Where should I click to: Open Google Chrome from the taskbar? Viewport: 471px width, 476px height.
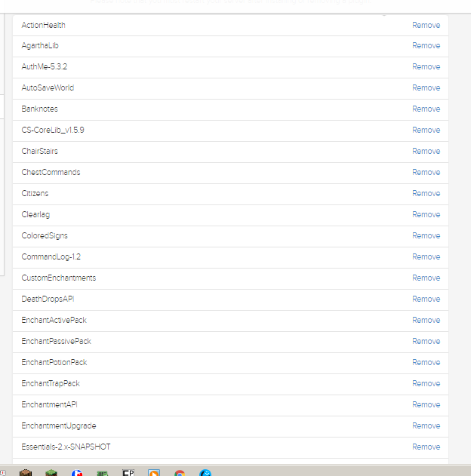[x=180, y=473]
